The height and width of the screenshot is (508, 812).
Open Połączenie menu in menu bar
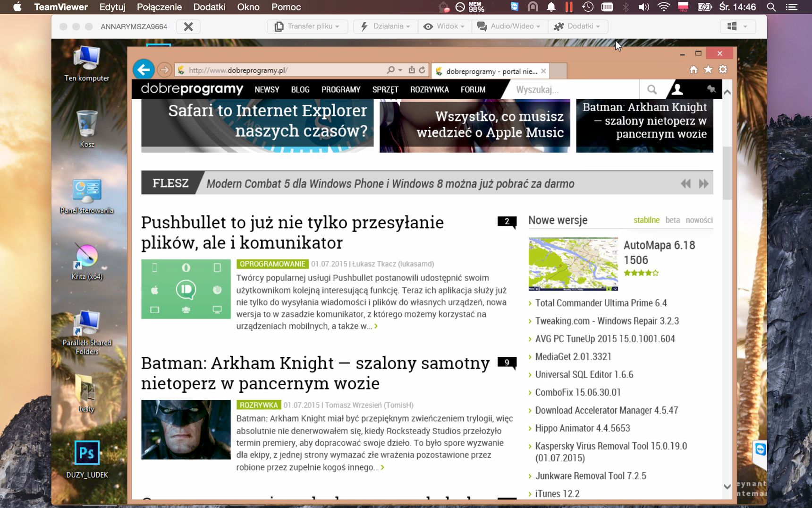[159, 7]
